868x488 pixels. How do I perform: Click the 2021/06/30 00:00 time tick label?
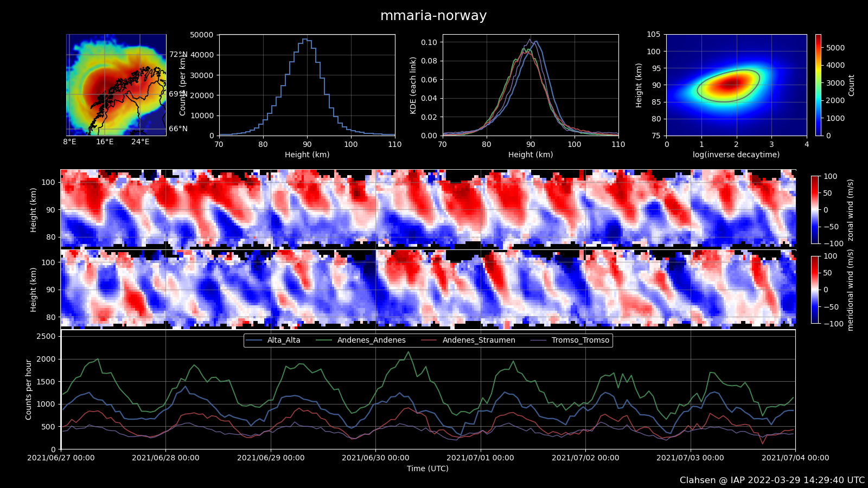point(375,458)
